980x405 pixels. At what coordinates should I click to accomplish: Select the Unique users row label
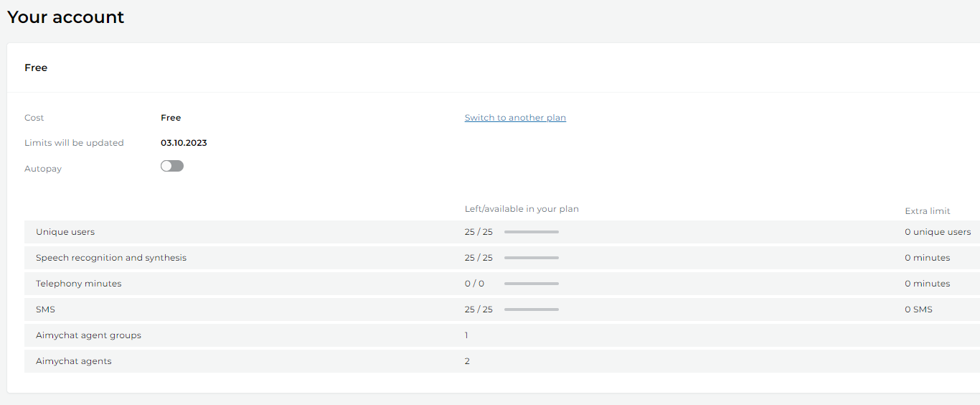coord(65,232)
